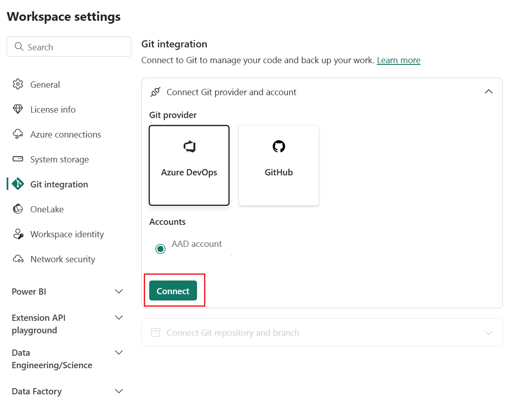Click the System storage drive icon

(18, 159)
